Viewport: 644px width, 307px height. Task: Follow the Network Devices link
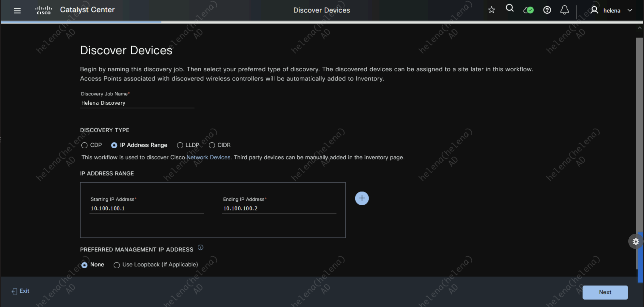[x=208, y=157]
